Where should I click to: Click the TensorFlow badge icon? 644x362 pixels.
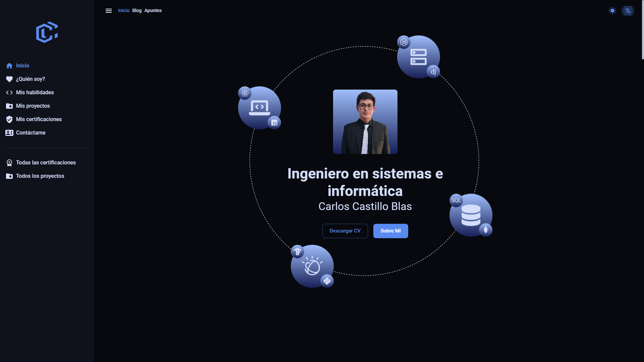tap(298, 252)
